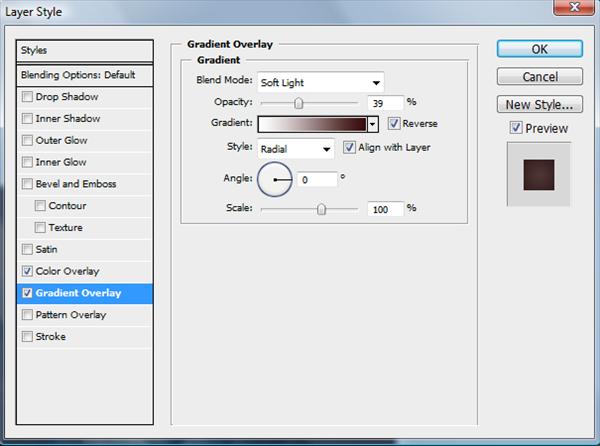The height and width of the screenshot is (446, 600).
Task: Open the Bevel and Emboss row
Action: [85, 184]
